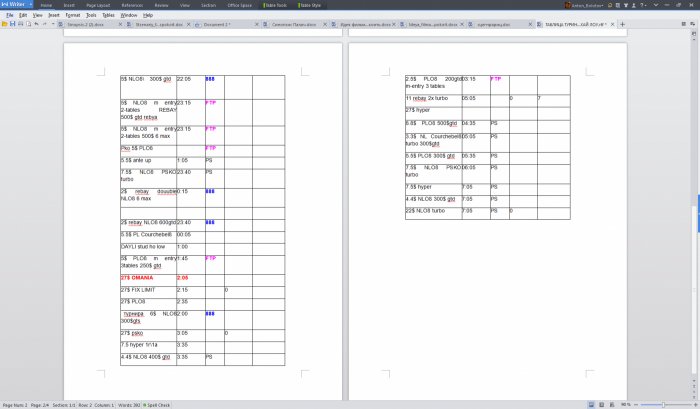Select Print Layout view icon in status bar
The image size is (700, 409).
point(591,405)
